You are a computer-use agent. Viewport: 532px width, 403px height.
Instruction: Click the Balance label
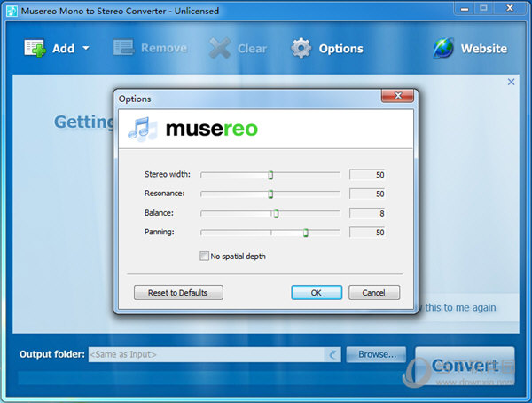[159, 213]
